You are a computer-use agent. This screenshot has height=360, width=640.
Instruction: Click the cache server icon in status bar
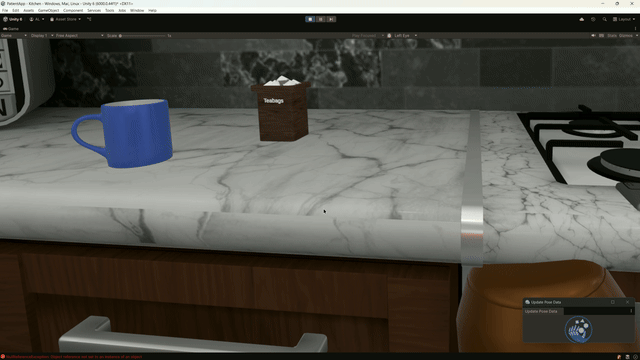coord(627,357)
